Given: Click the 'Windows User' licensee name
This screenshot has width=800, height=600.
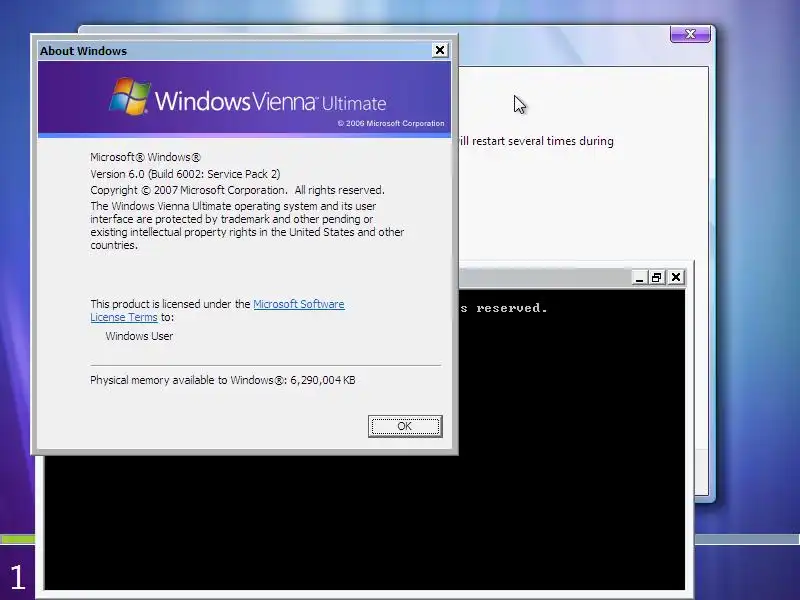Looking at the screenshot, I should tap(139, 336).
